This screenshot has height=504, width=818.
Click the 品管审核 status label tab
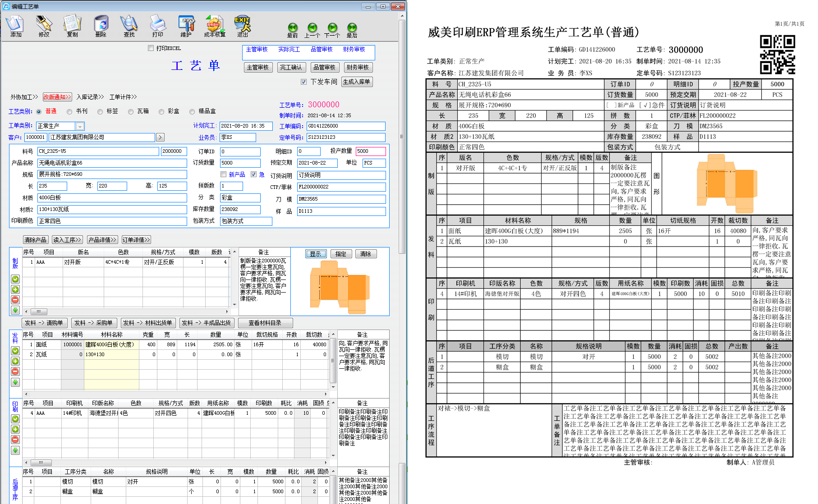tap(322, 50)
